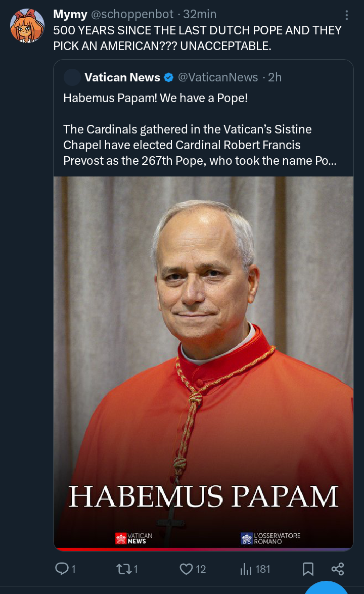Open Mymy's profile avatar
Image resolution: width=364 pixels, height=594 pixels.
[27, 25]
